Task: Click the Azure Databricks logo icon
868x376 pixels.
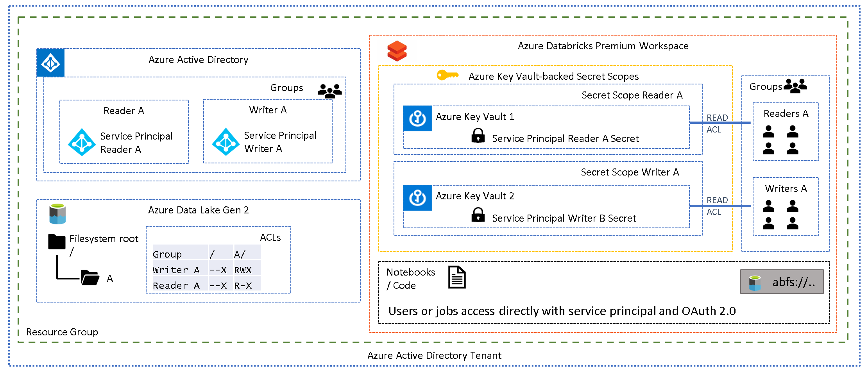Action: (397, 51)
